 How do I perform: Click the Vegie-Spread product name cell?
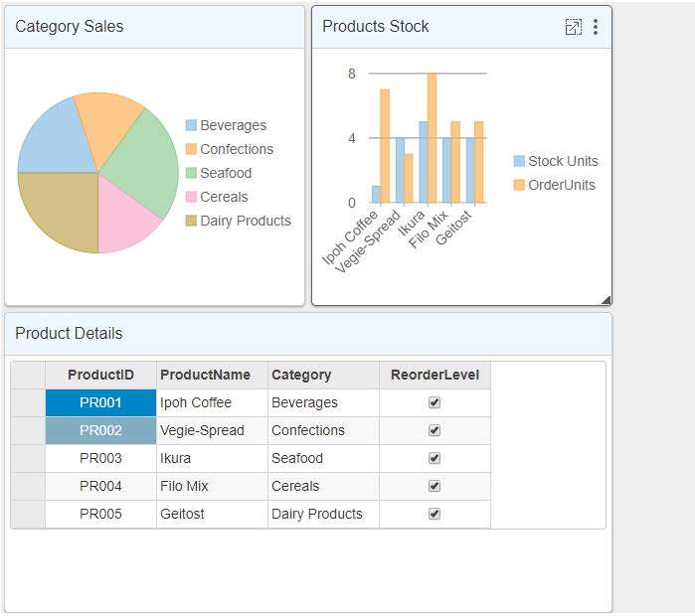[x=212, y=430]
